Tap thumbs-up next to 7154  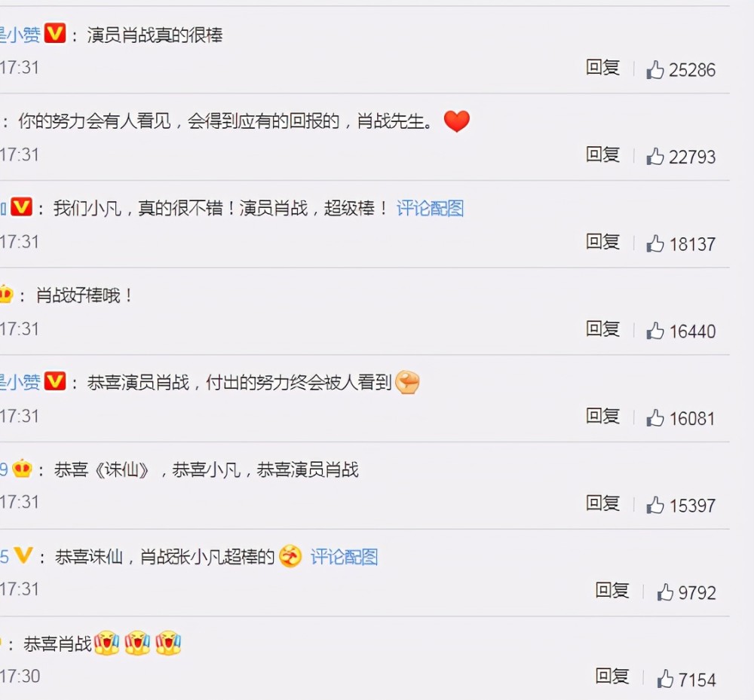665,680
